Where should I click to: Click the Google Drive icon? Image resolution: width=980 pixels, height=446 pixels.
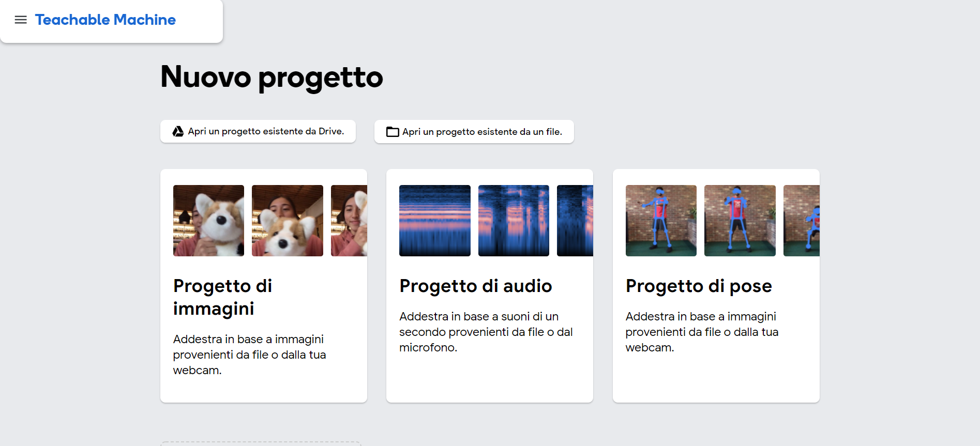point(178,131)
